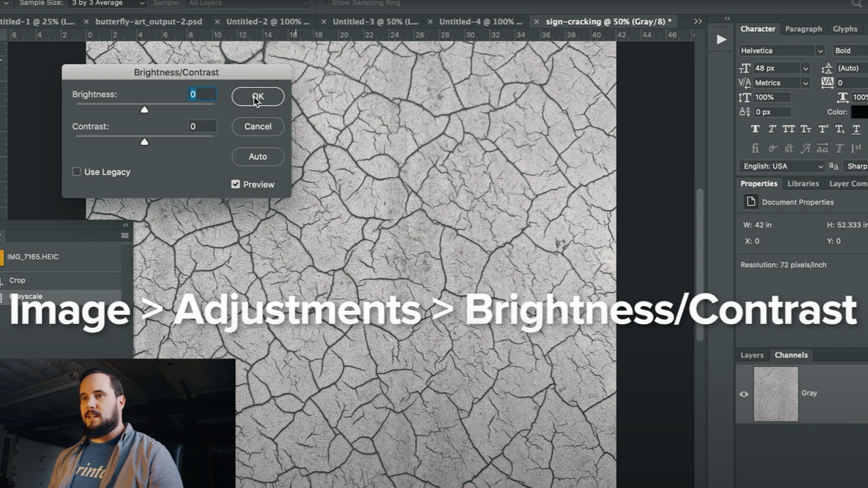Screen dimensions: 868x488
Task: Click the leading (Auto) field
Action: pyautogui.click(x=852, y=68)
